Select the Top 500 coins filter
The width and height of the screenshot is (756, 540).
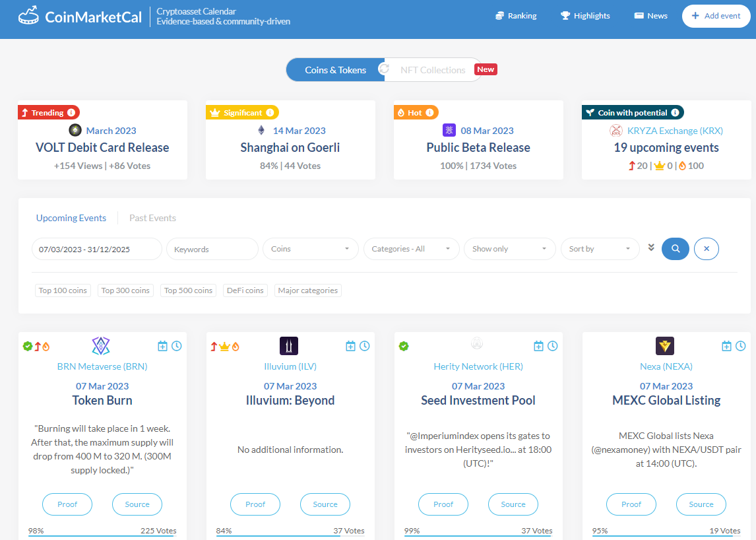[x=188, y=290]
